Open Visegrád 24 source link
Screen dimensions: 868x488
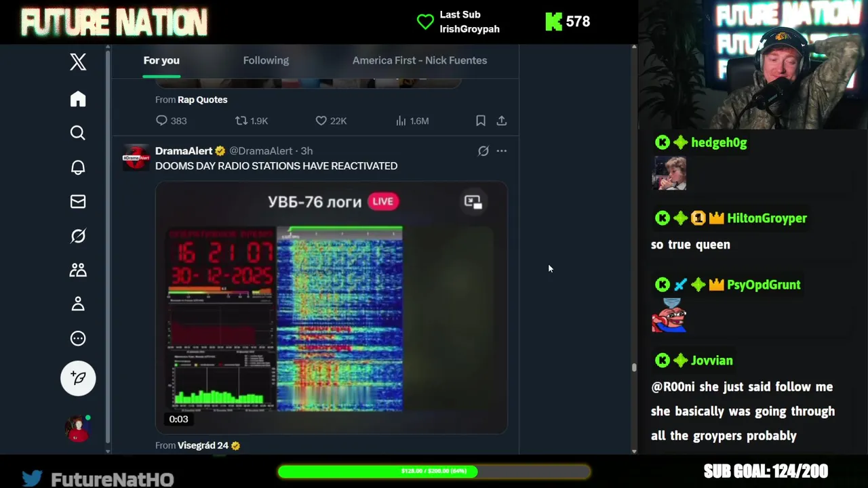pos(203,445)
